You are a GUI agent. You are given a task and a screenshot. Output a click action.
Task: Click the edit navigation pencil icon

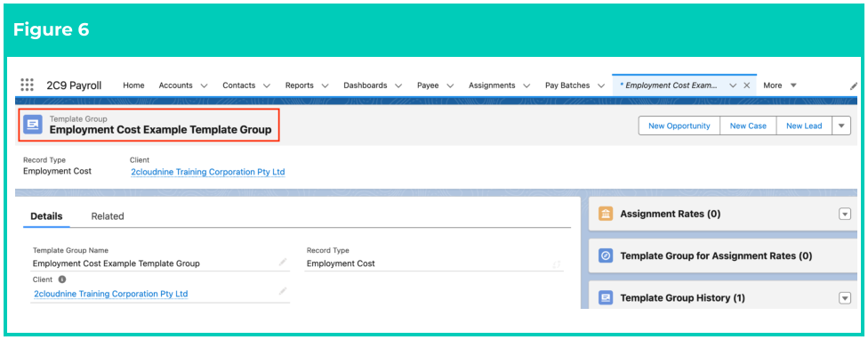tap(854, 85)
